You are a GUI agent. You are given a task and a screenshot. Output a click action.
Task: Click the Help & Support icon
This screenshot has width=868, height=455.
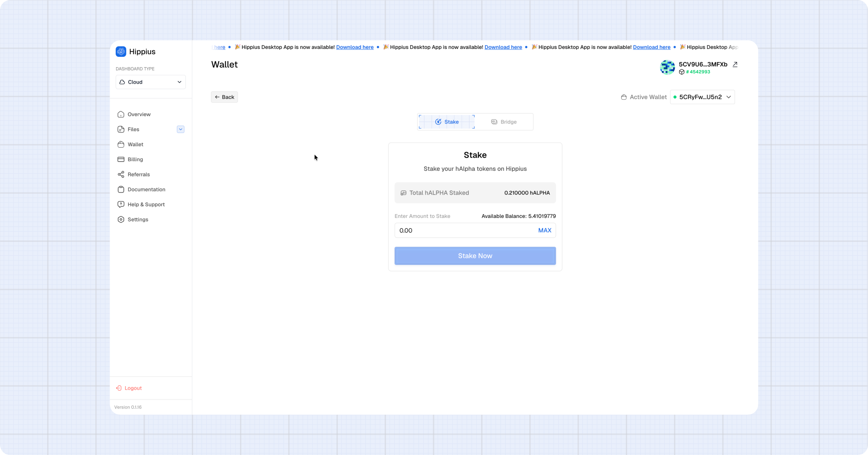point(121,205)
